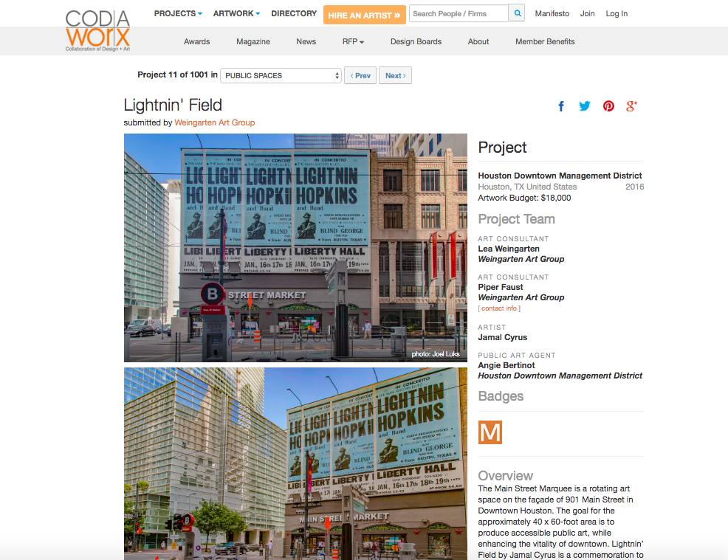The height and width of the screenshot is (560, 728).
Task: Open the Artwork dropdown menu
Action: click(237, 13)
